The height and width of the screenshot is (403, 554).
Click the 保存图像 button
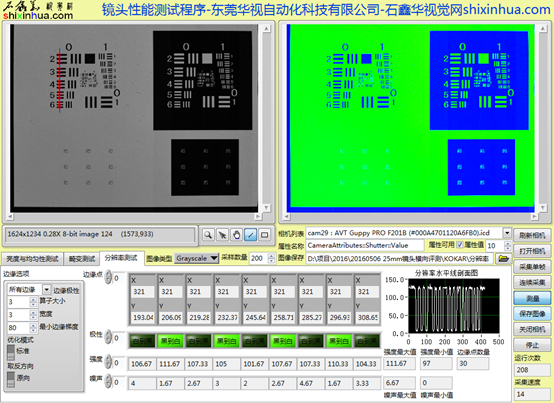pyautogui.click(x=532, y=314)
